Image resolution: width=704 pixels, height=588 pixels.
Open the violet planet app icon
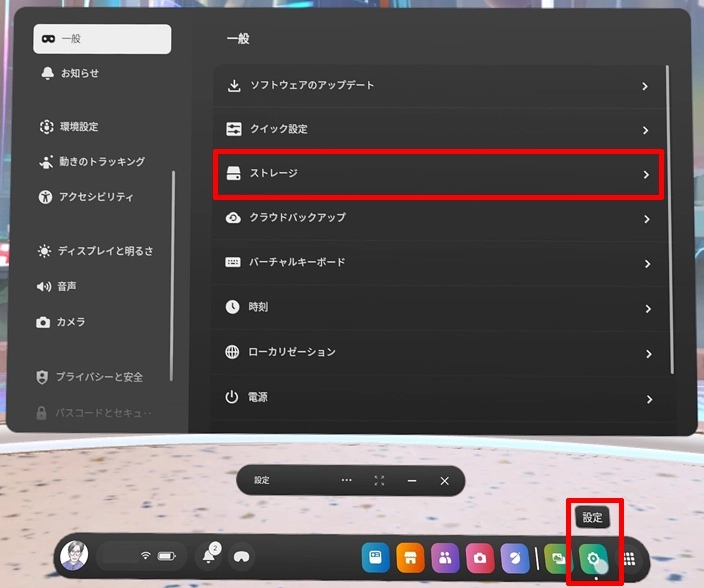click(515, 558)
